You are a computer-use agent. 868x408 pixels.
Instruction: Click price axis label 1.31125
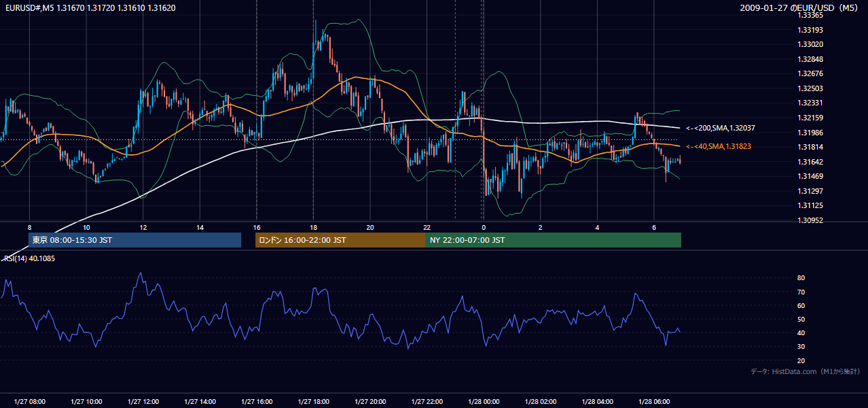point(810,205)
